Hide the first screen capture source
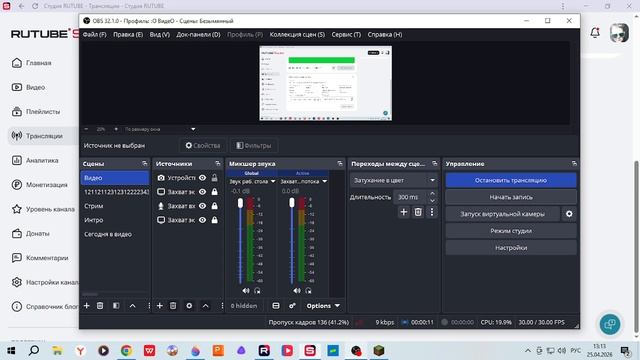Image resolution: width=640 pixels, height=360 pixels. click(x=202, y=192)
